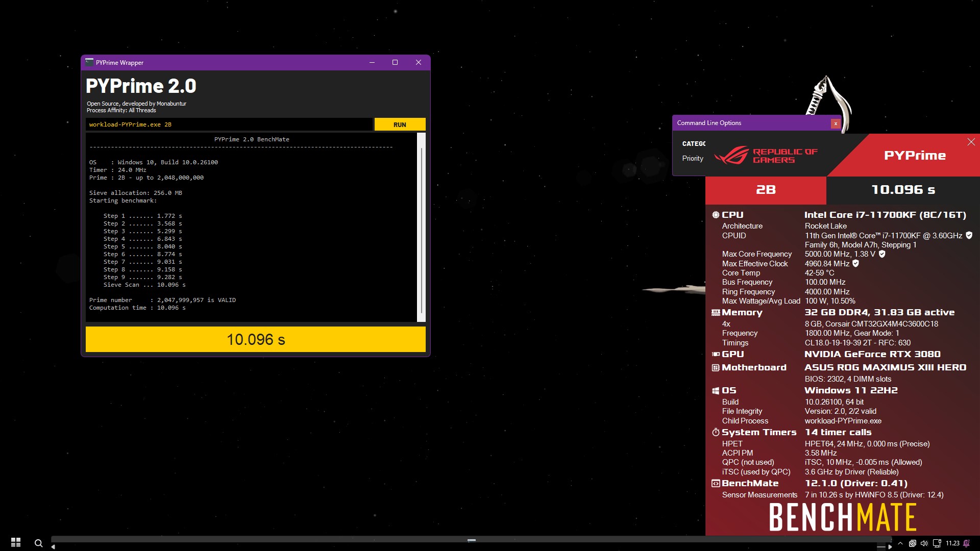The height and width of the screenshot is (551, 980).
Task: Click the workload-PYPrime.exe 2B command field
Action: [x=229, y=124]
